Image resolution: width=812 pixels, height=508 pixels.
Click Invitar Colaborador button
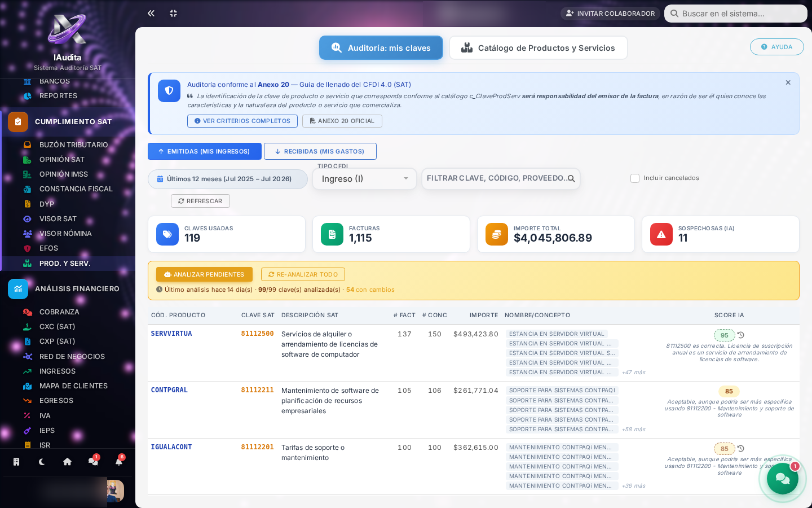610,13
